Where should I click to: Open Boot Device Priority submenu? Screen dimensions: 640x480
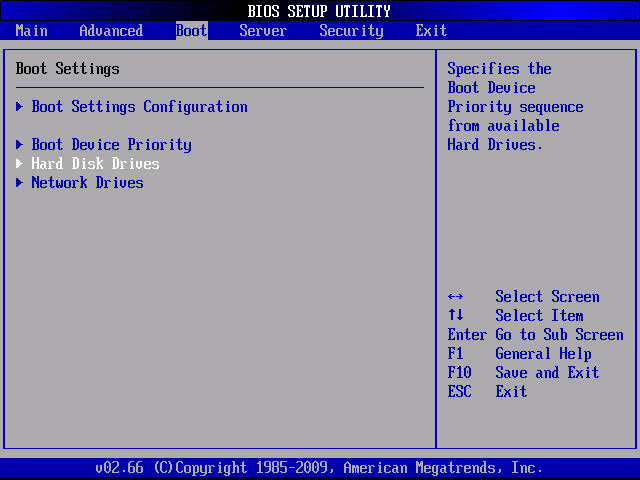click(111, 145)
